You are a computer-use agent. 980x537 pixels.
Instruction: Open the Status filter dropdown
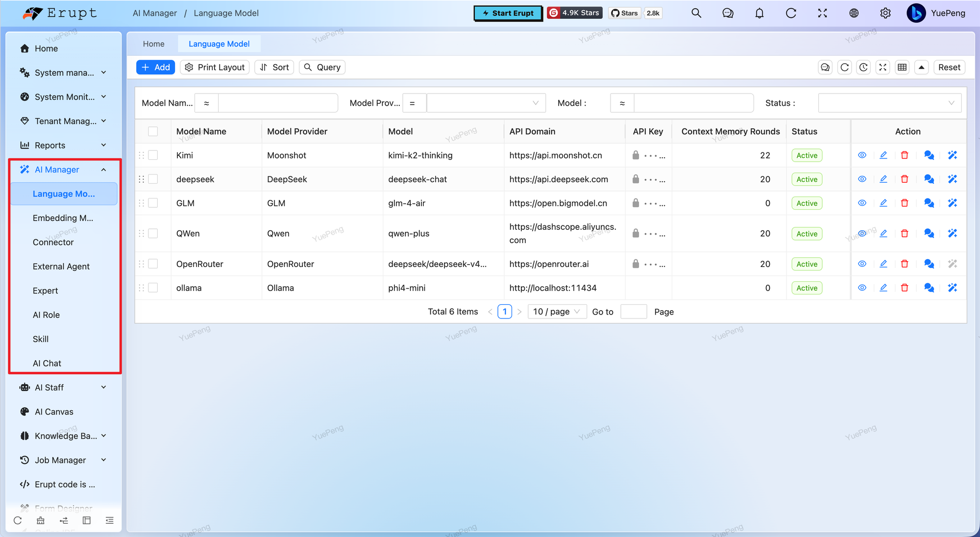point(890,103)
